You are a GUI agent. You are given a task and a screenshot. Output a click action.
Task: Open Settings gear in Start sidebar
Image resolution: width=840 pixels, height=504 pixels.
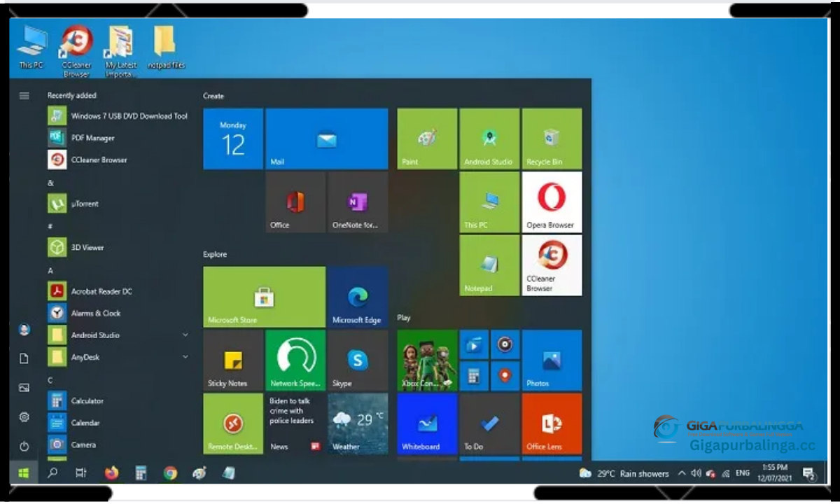tap(24, 416)
